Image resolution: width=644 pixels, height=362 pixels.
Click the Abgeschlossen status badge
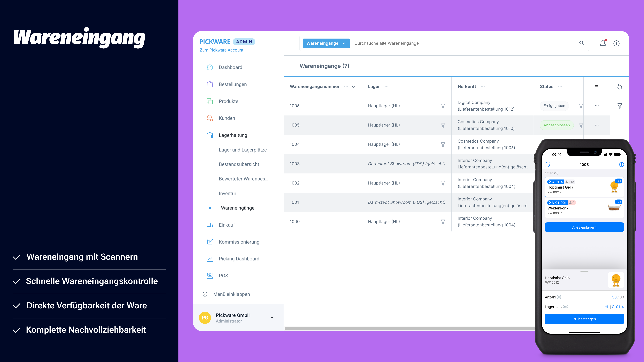[556, 125]
